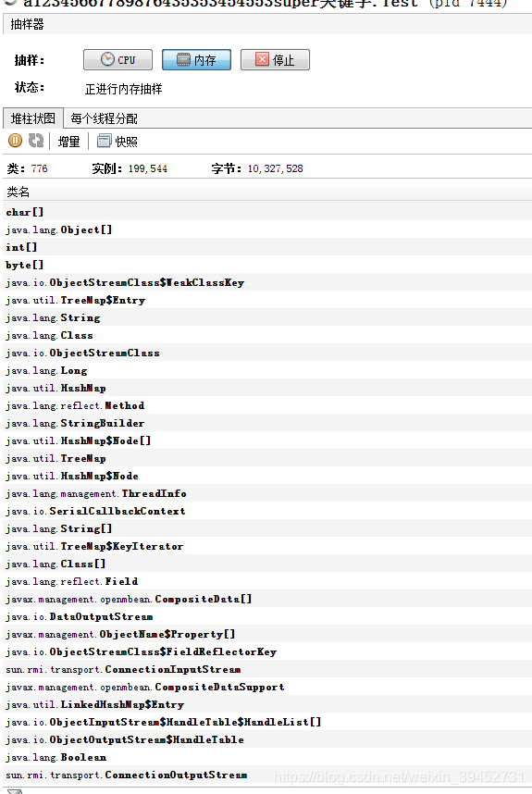Select openmbean.CompositeData[] row
The height and width of the screenshot is (794, 532).
tap(267, 599)
